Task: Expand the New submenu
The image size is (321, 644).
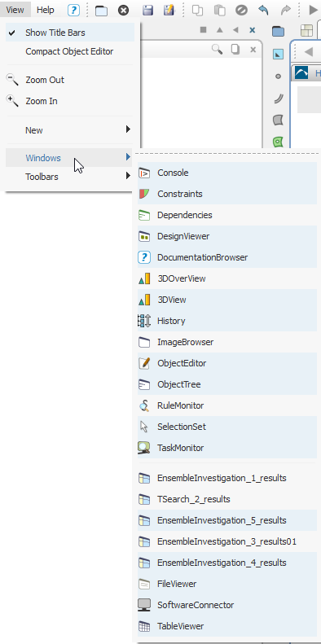Action: pos(70,130)
